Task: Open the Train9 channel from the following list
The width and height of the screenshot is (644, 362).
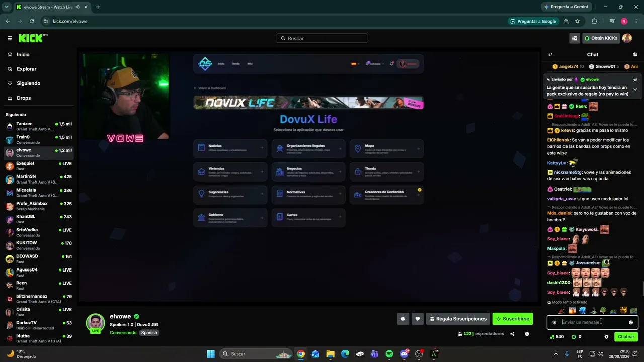Action: (x=39, y=139)
